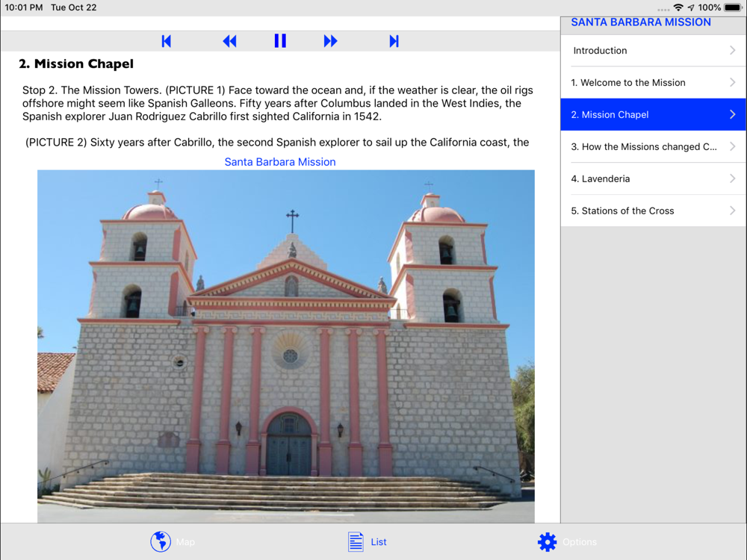Open the Map globe icon
Image resolution: width=747 pixels, height=560 pixels.
(161, 542)
